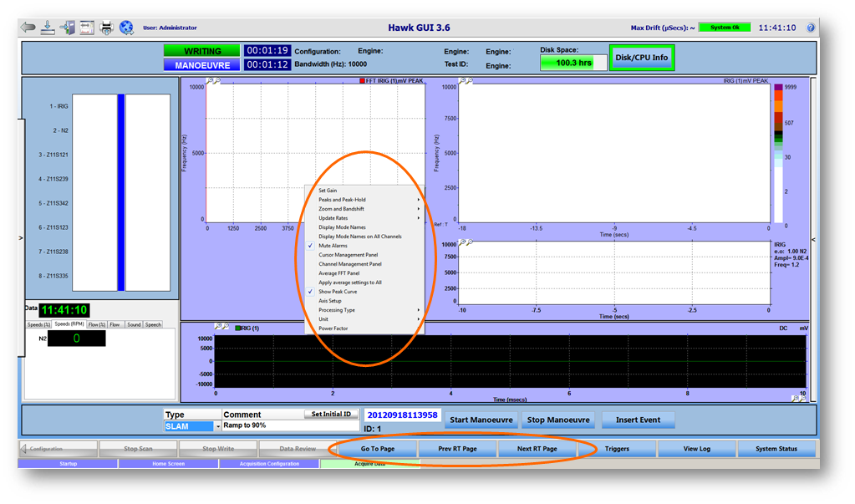Image resolution: width=855 pixels, height=504 pixels.
Task: Click the Disk/CPU Info button
Action: pos(642,58)
